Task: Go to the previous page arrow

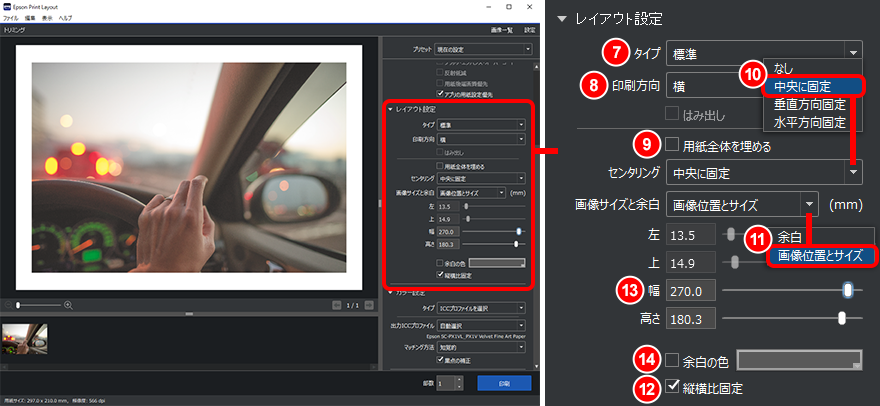Action: [337, 304]
